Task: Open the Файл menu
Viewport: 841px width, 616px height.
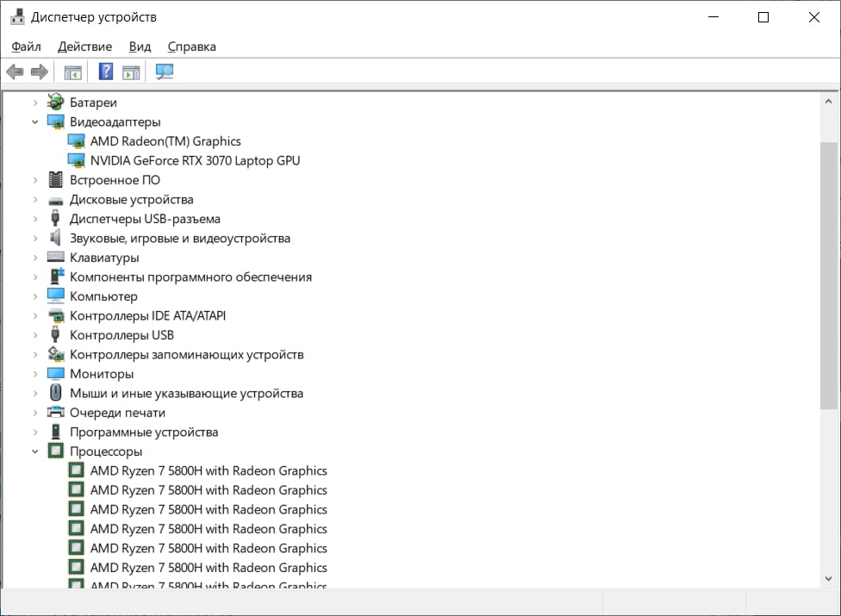Action: [x=26, y=47]
